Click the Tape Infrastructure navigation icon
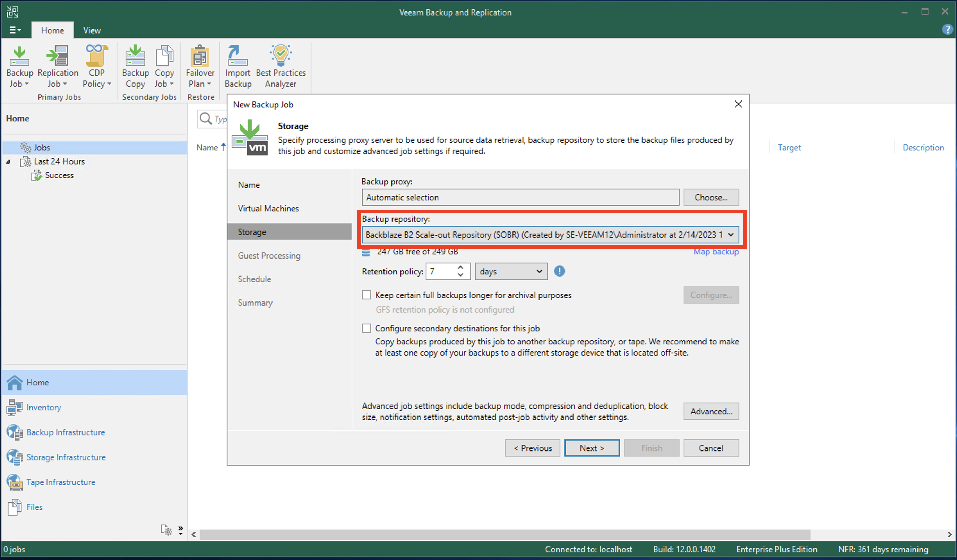 [15, 482]
